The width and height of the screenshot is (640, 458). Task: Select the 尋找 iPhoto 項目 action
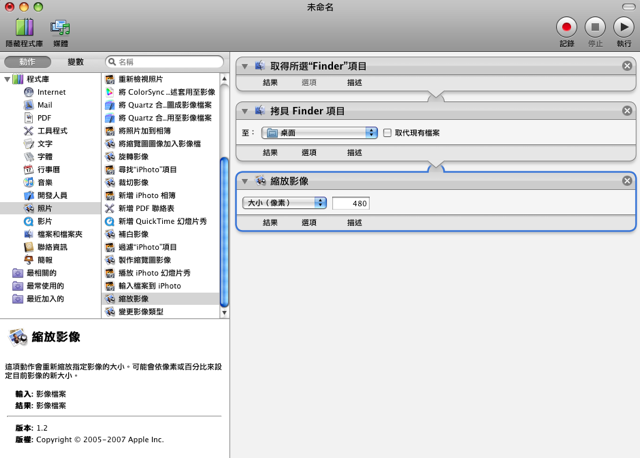pos(160,170)
